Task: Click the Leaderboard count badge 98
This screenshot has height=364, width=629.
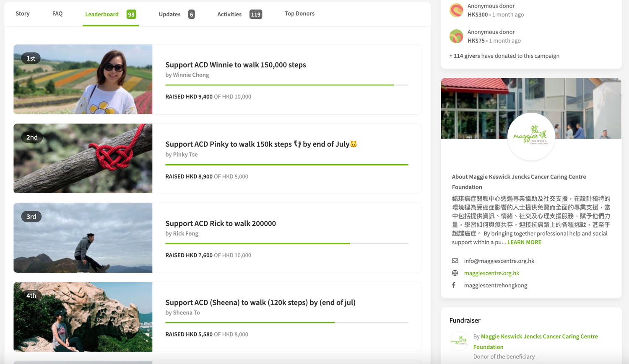Action: tap(131, 14)
